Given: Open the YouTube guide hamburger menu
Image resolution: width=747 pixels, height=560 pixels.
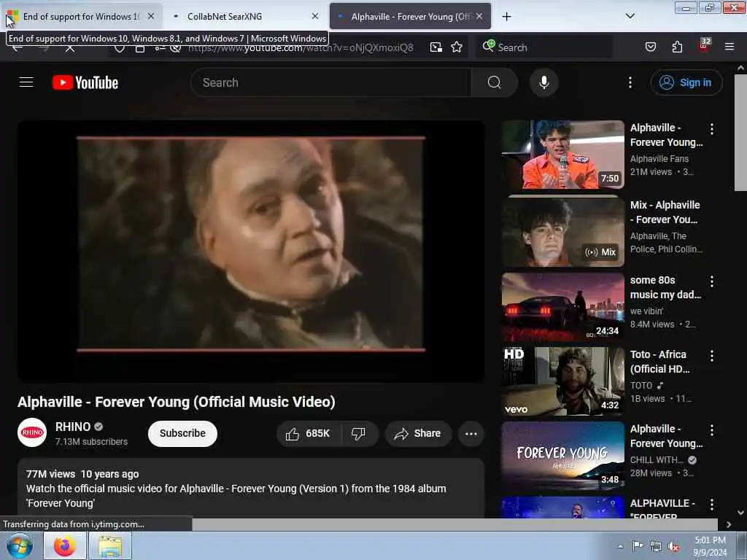Looking at the screenshot, I should click(x=26, y=82).
